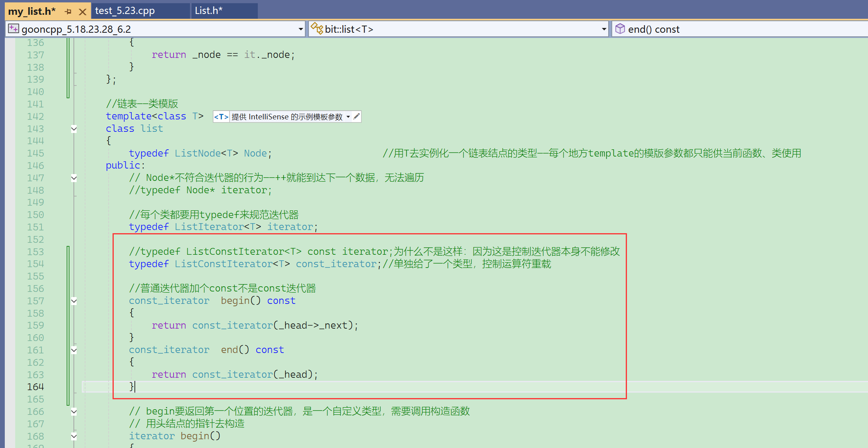Switch to the test_5.23.cpp tab
The image size is (868, 448).
125,11
